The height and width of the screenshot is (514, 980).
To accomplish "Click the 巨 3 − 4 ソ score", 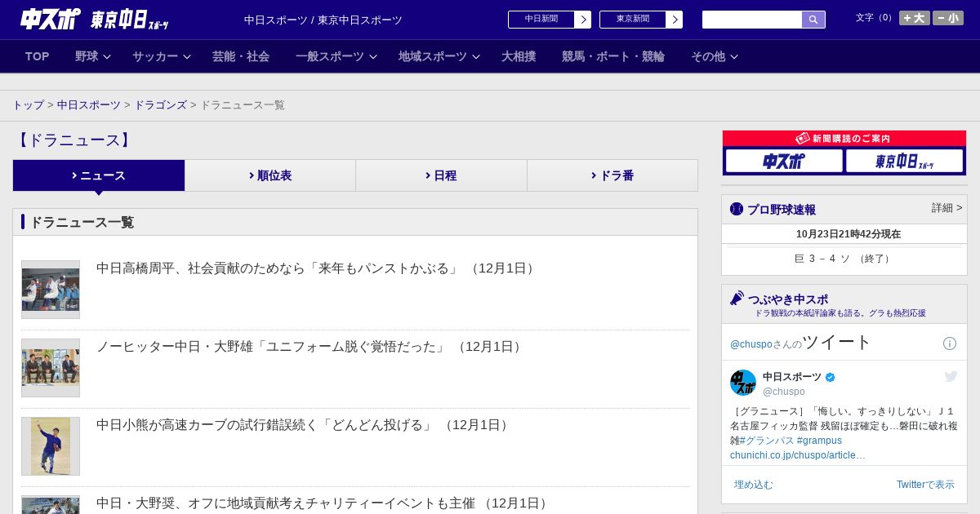I will (x=844, y=259).
